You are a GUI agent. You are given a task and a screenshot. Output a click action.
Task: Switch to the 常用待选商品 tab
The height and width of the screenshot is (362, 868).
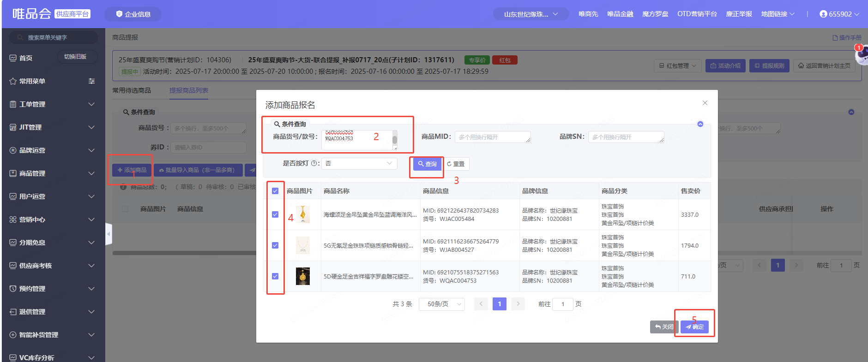(132, 90)
